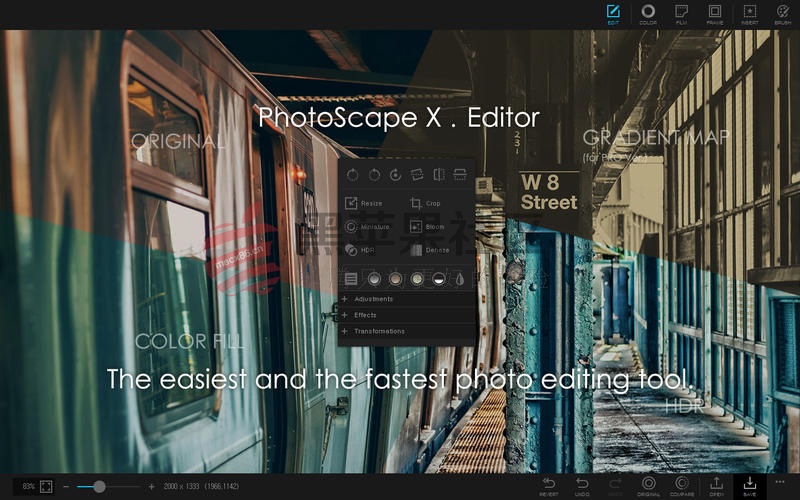Click the Compare button
Viewport: 800px width, 500px height.
click(682, 487)
